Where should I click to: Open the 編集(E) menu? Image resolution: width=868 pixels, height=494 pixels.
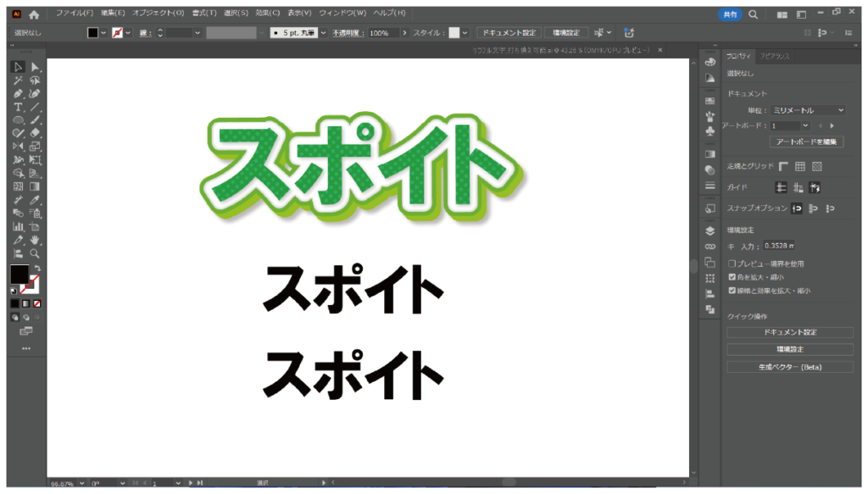pos(113,13)
